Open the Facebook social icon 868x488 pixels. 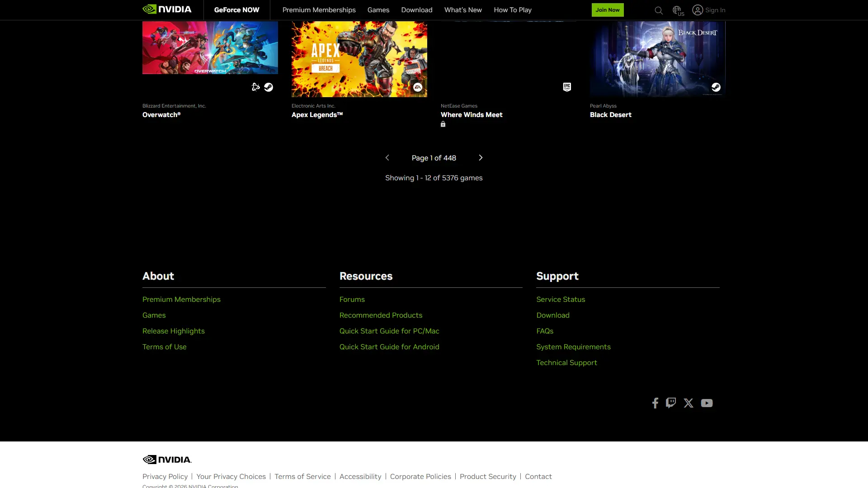[x=655, y=403]
